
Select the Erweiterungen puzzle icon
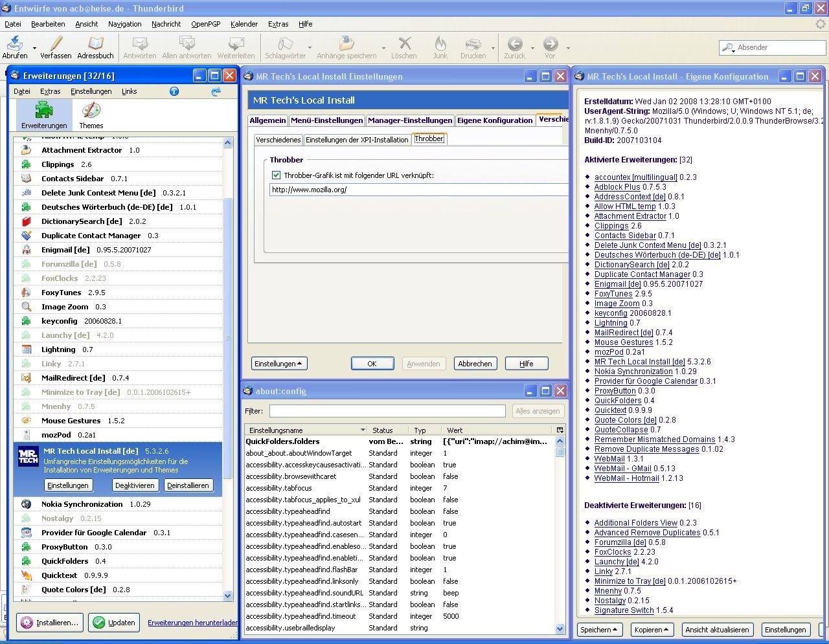point(44,110)
